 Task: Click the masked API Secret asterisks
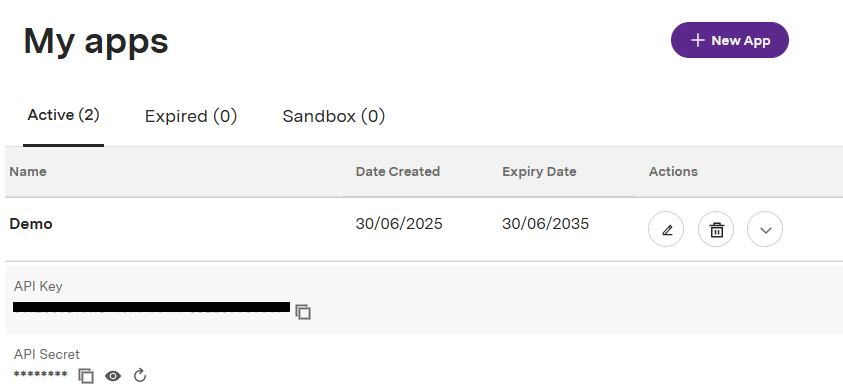click(x=40, y=374)
